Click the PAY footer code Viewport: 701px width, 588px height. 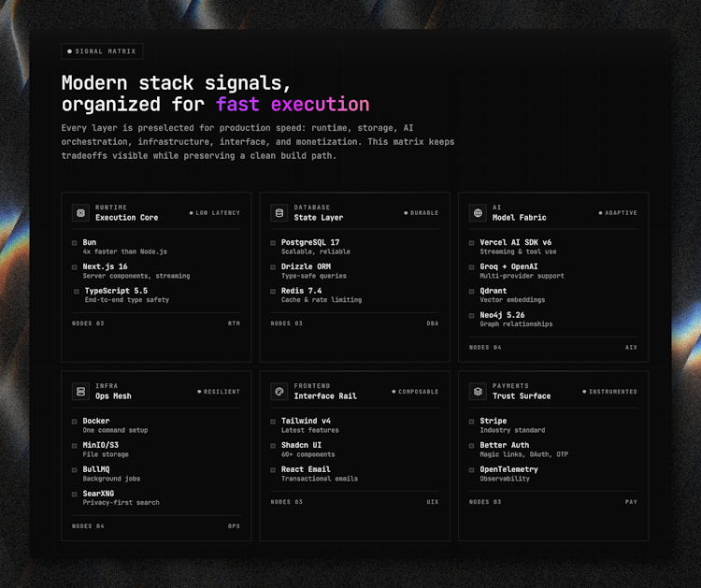631,502
